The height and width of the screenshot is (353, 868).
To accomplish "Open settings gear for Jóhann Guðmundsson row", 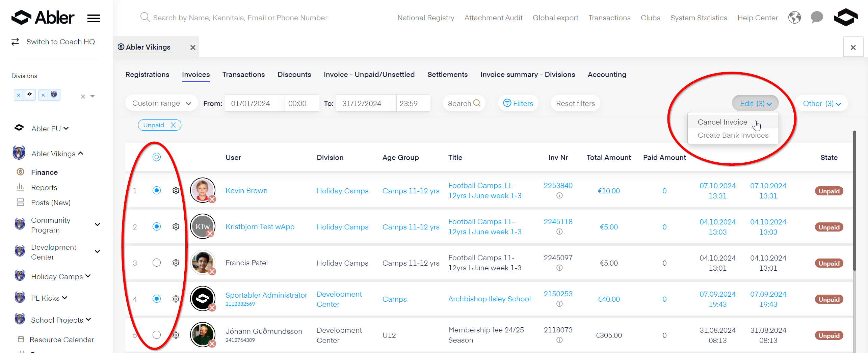I will click(176, 335).
